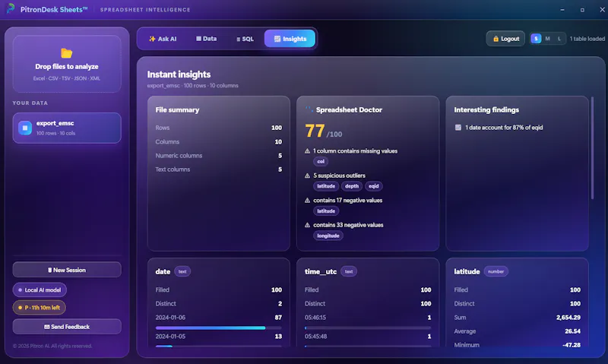The height and width of the screenshot is (364, 608).
Task: Click the 05:46:15 distribution bar
Action: (x=368, y=328)
